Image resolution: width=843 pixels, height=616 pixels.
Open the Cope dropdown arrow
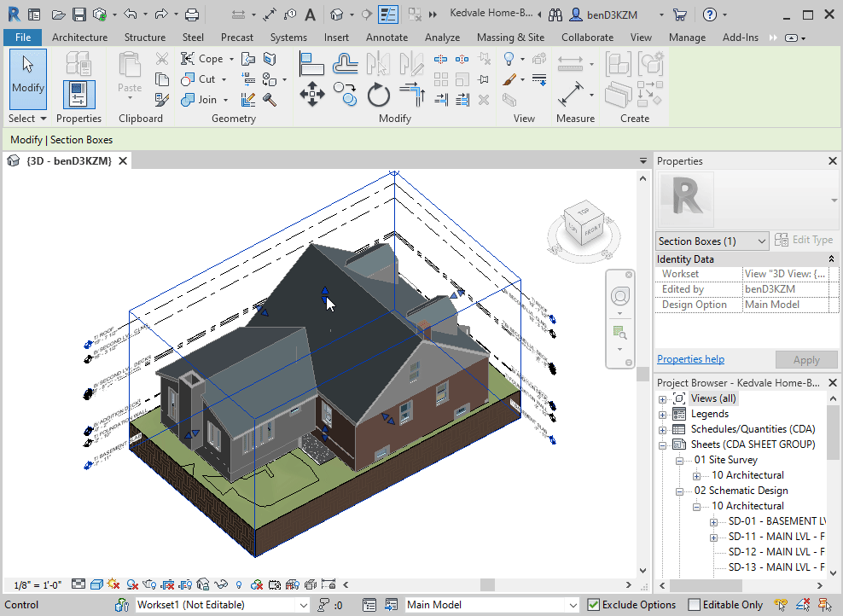231,59
